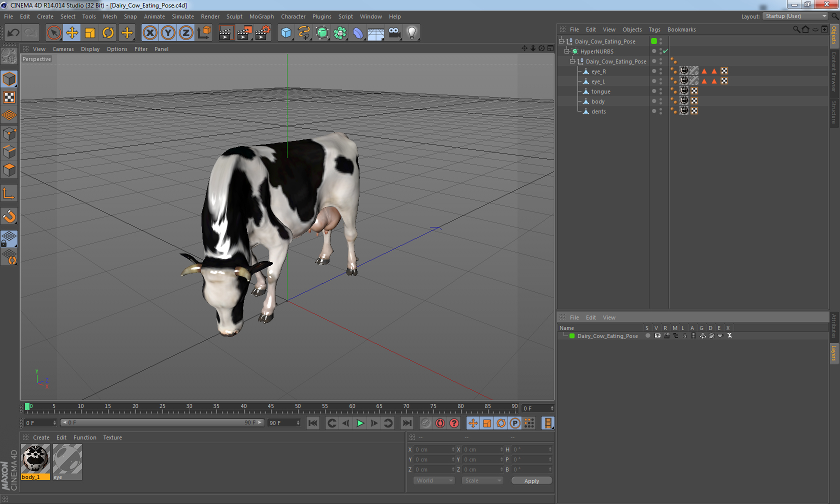Activate the Move tool

click(72, 33)
